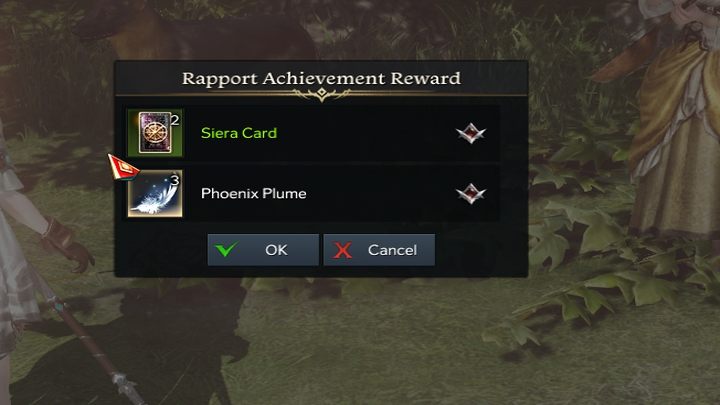720x405 pixels.
Task: Click the green checkmark on the OK button
Action: coord(226,249)
